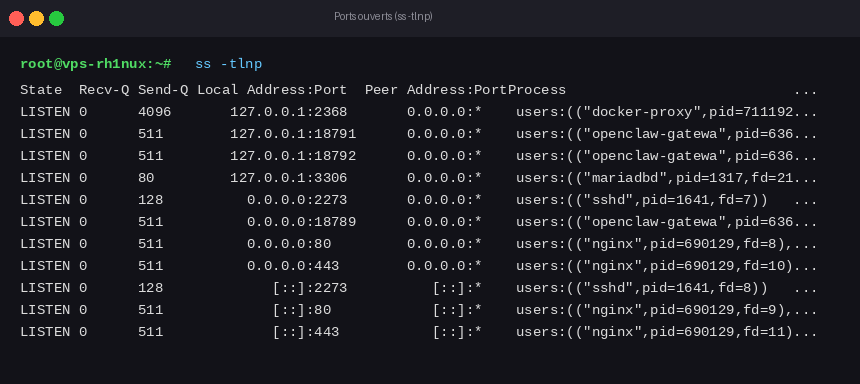Viewport: 860px width, 384px height.
Task: Click the 'Recv-Q' column header
Action: point(104,90)
